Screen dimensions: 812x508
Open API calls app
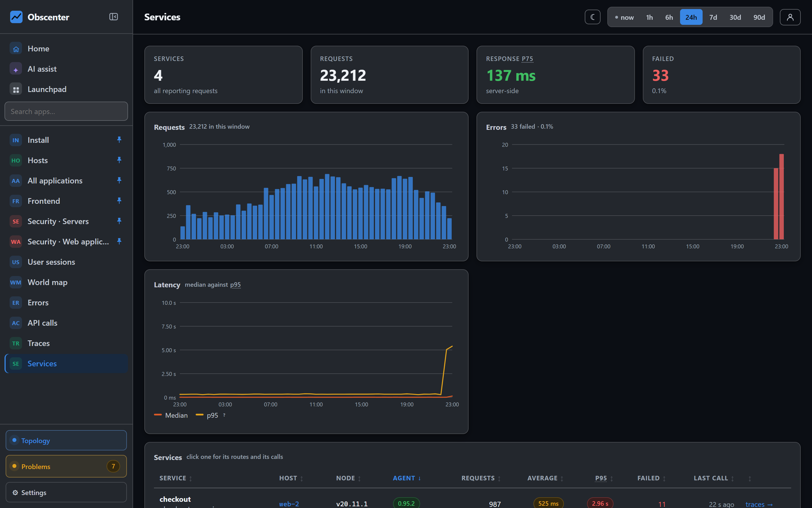67,323
